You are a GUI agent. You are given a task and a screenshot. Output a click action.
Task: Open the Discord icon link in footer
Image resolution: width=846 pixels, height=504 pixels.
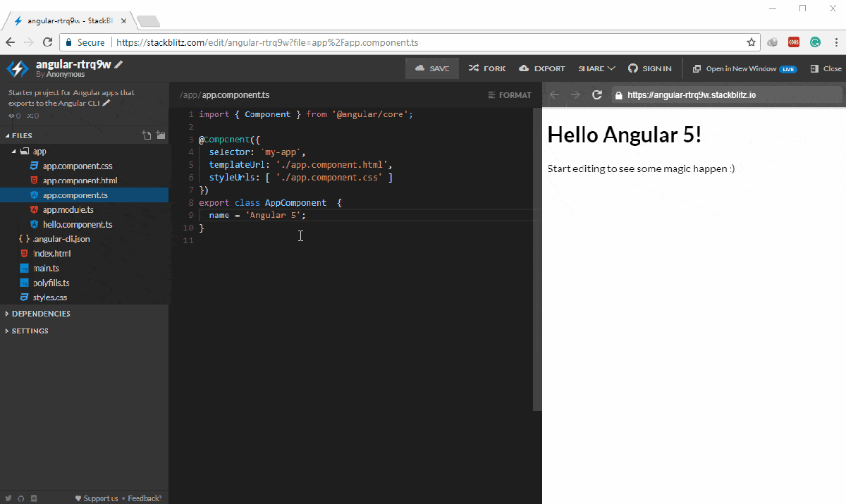coord(34,498)
